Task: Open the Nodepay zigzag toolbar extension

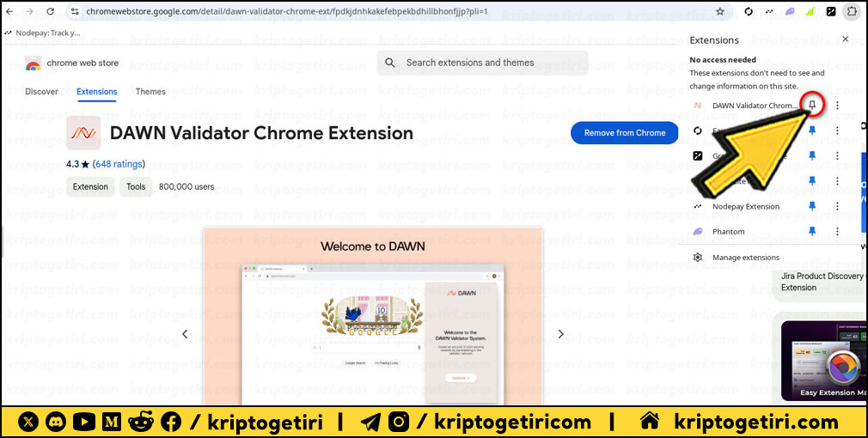Action: pos(769,11)
